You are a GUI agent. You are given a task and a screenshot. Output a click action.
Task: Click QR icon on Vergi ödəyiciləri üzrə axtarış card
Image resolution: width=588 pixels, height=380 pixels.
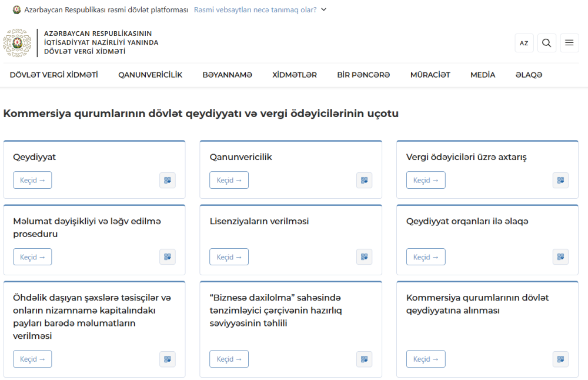click(560, 181)
